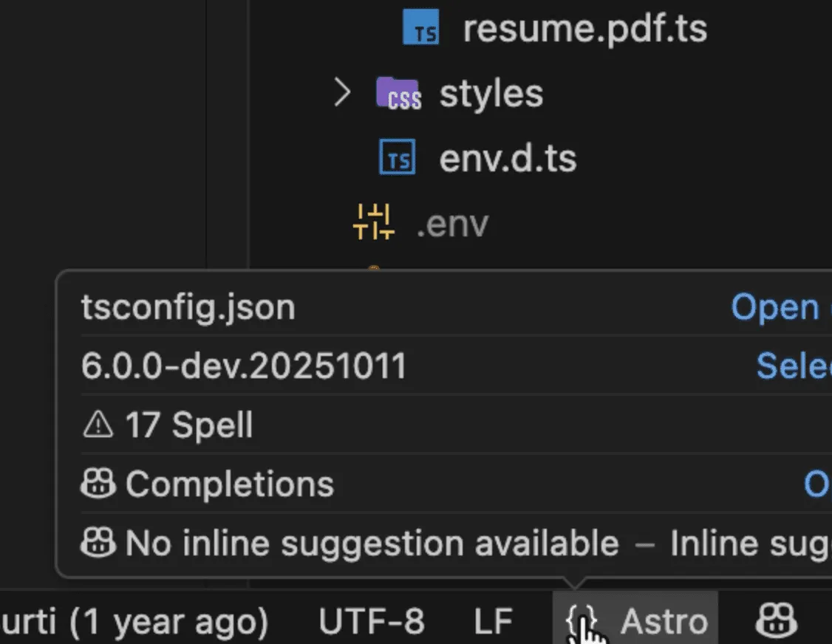832x644 pixels.
Task: Click the warning triangle beside 17 Spell
Action: coord(98,425)
